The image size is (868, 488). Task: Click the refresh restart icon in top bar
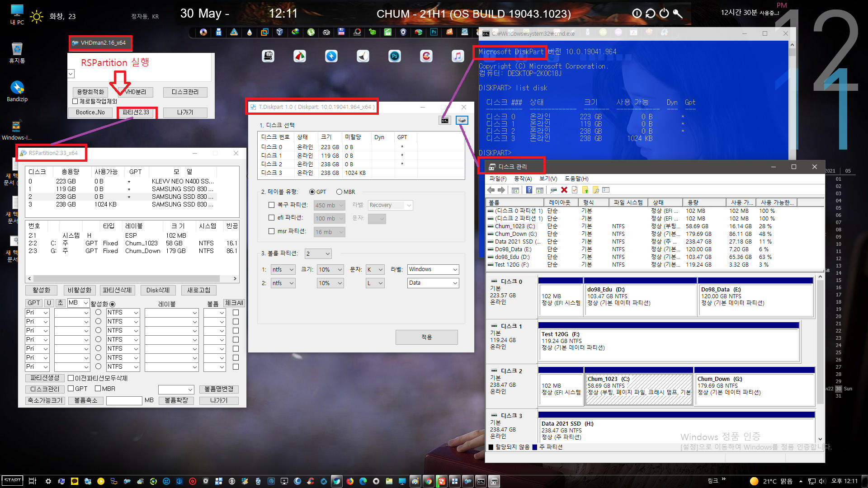[650, 13]
